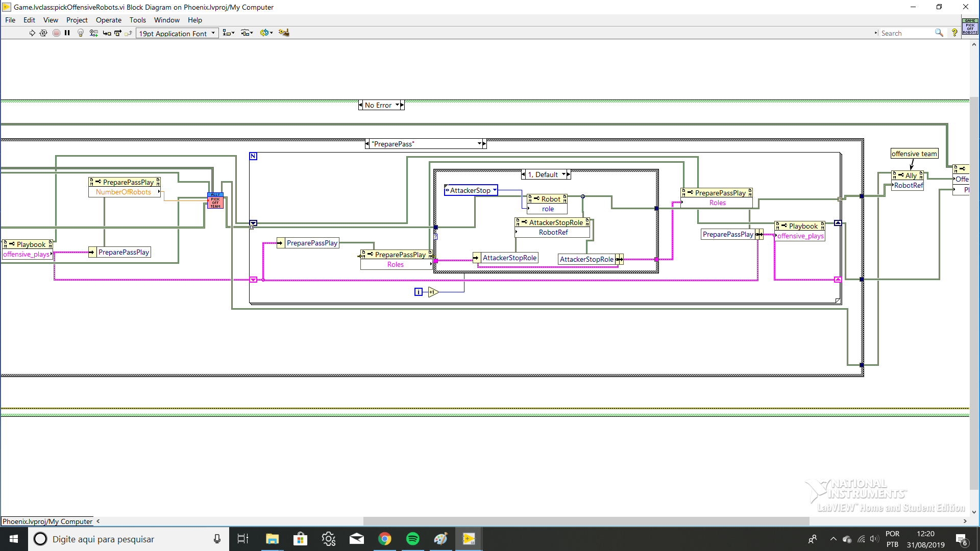Open the Operate menu
Viewport: 980px width, 551px height.
[x=109, y=20]
